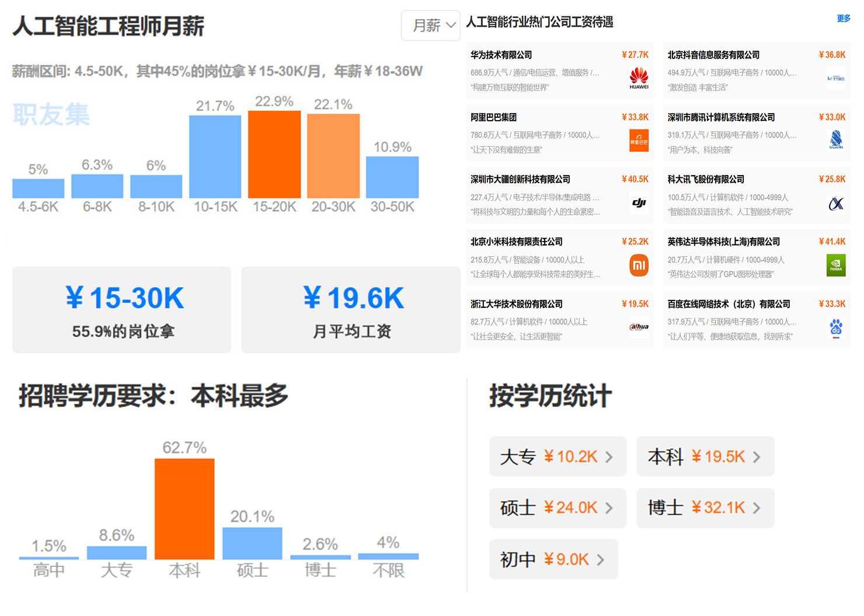Open 北京小米科技有限责任公司 company name

(x=517, y=242)
